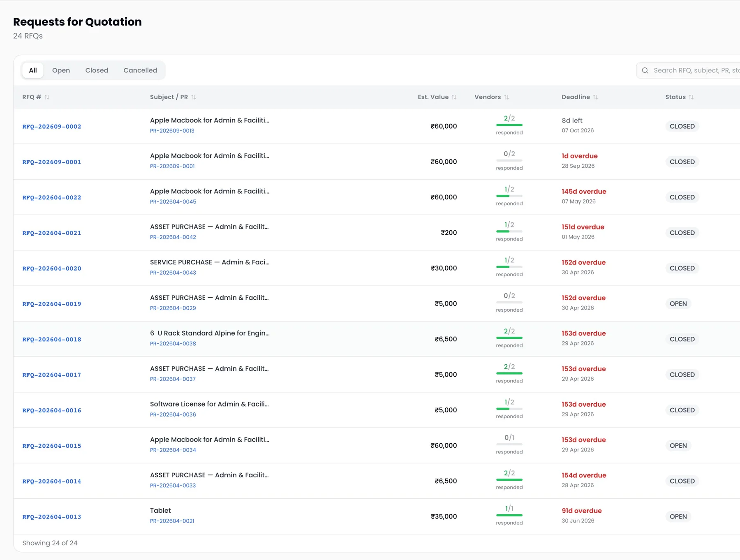Click vendor response bar for RFQ-202604-0013

tap(509, 515)
